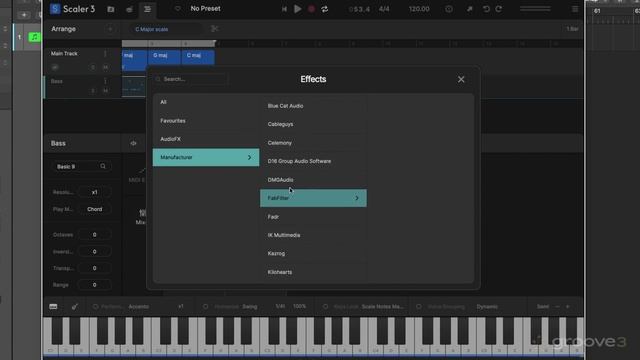Open the 1 Bar grid dropdown
Image resolution: width=640 pixels, height=360 pixels.
point(572,29)
